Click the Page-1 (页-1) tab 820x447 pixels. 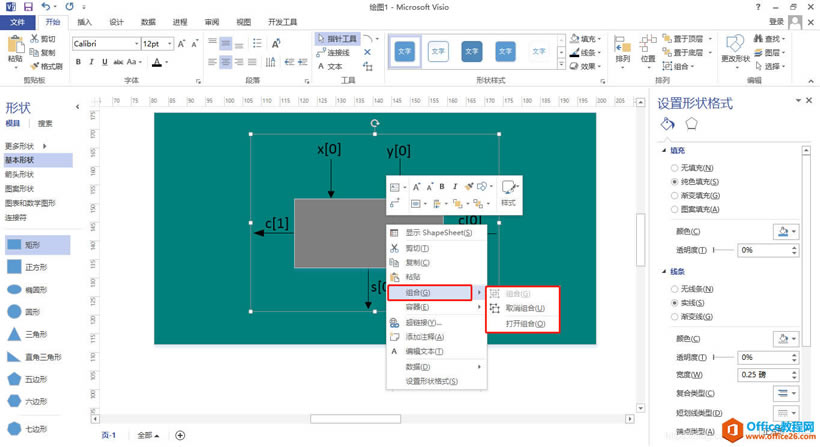[109, 435]
